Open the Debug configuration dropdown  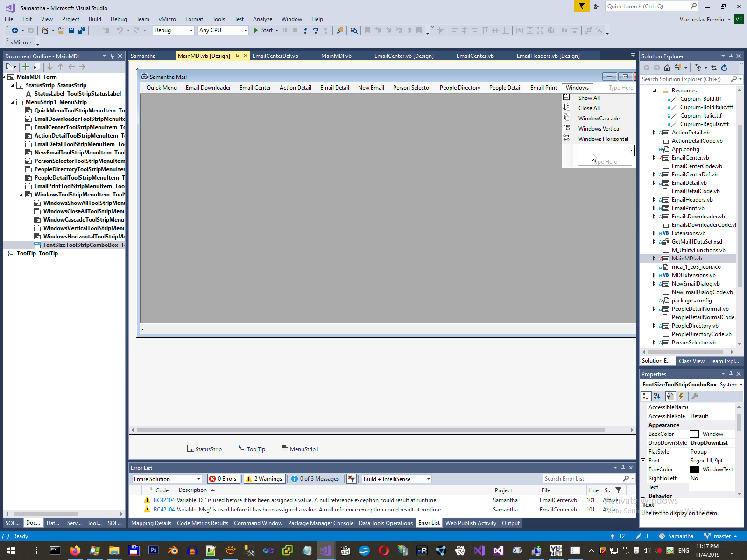(x=173, y=30)
